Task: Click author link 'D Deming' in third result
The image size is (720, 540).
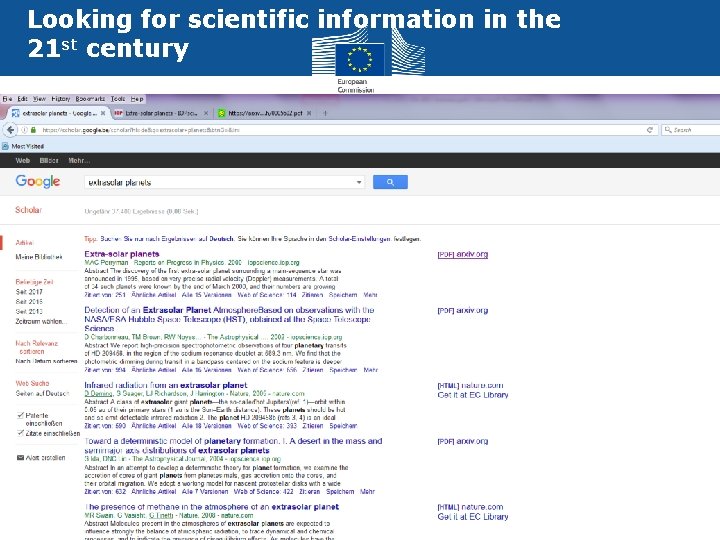Action: tap(98, 394)
